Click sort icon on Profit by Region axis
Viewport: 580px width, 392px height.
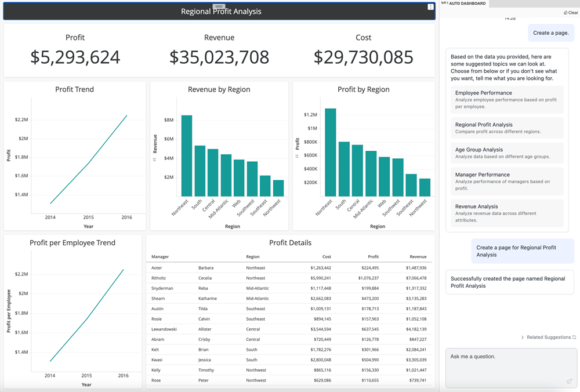297,156
